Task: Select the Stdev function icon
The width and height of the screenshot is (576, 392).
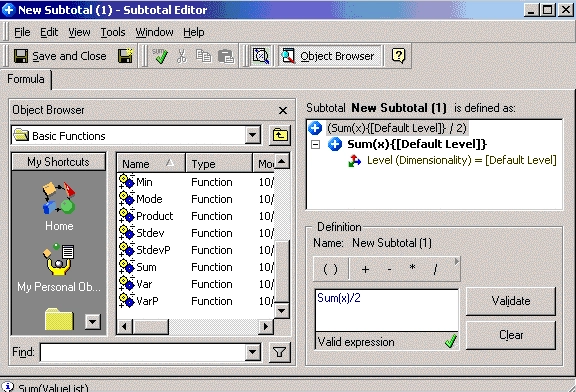Action: point(127,233)
